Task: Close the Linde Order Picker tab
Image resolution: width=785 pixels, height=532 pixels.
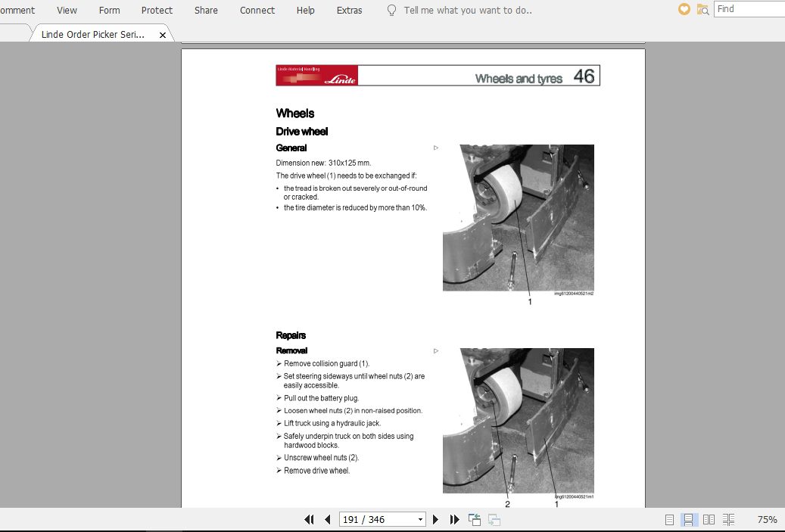Action: [162, 35]
